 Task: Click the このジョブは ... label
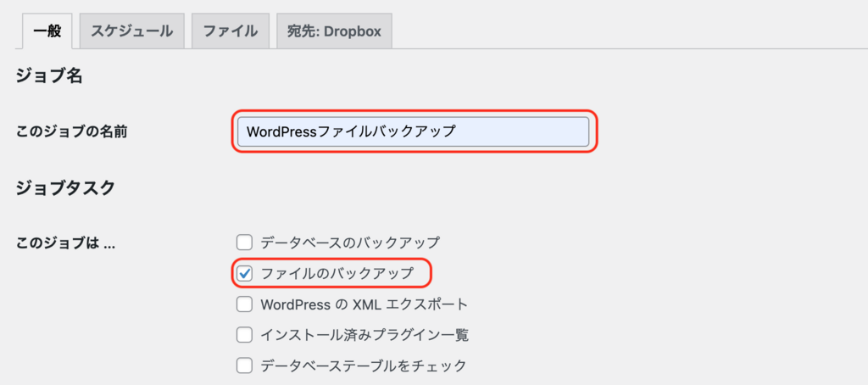(x=65, y=243)
